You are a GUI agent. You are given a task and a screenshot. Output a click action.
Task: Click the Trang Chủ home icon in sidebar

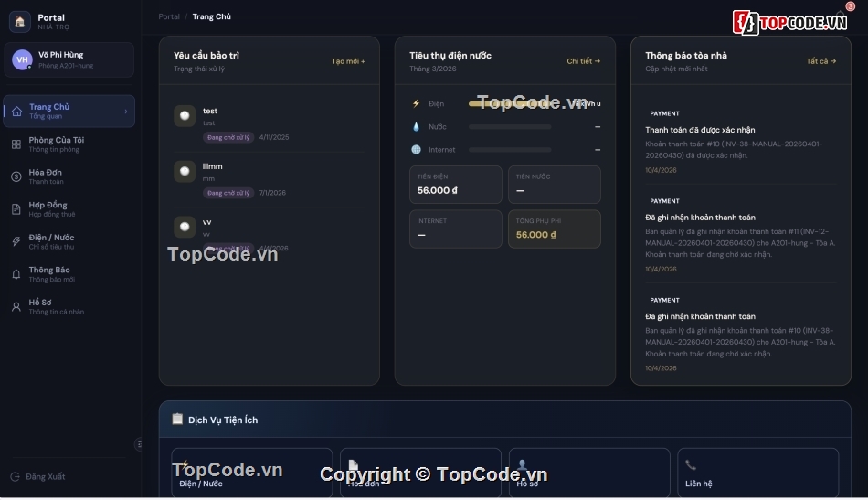point(16,112)
